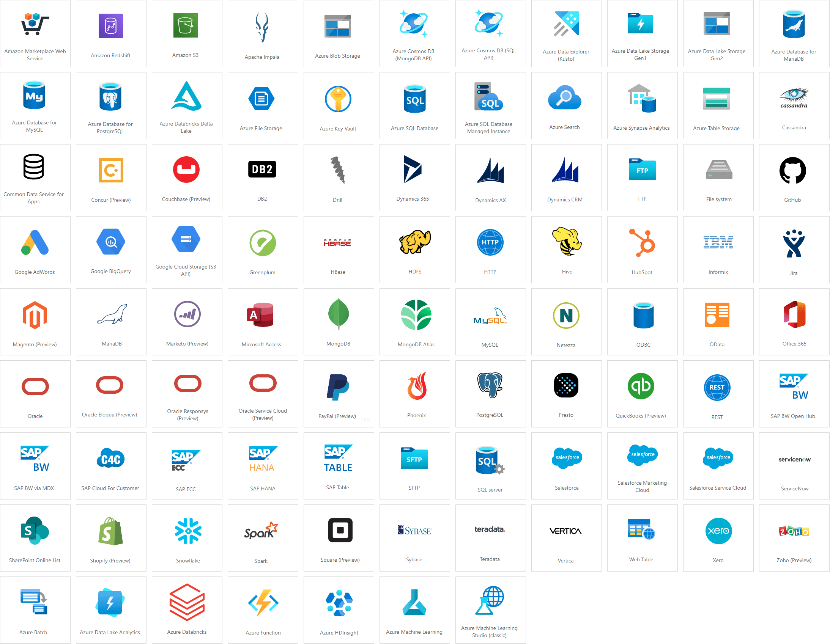Click the "Azure Table Storage" label
The width and height of the screenshot is (830, 644).
coord(717,128)
